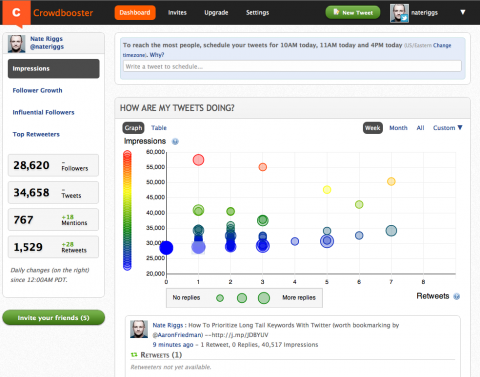Expand the Custom date range dropdown
The width and height of the screenshot is (480, 377).
click(448, 128)
